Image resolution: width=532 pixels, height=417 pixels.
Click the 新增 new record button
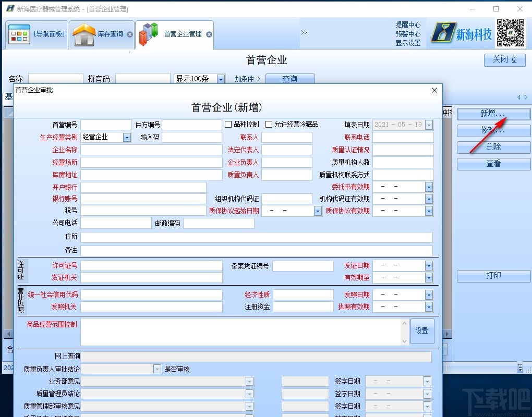tap(492, 114)
